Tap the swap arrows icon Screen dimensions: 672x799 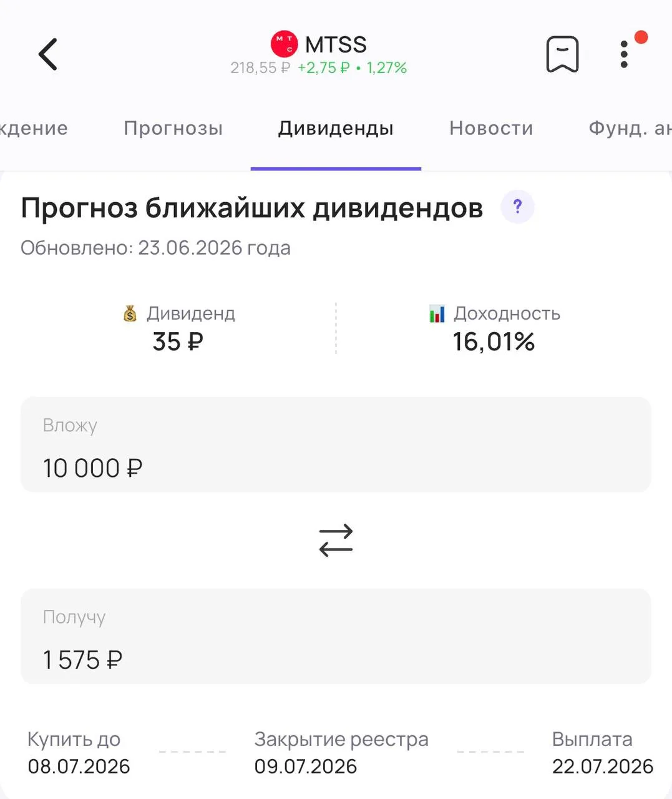coord(336,540)
